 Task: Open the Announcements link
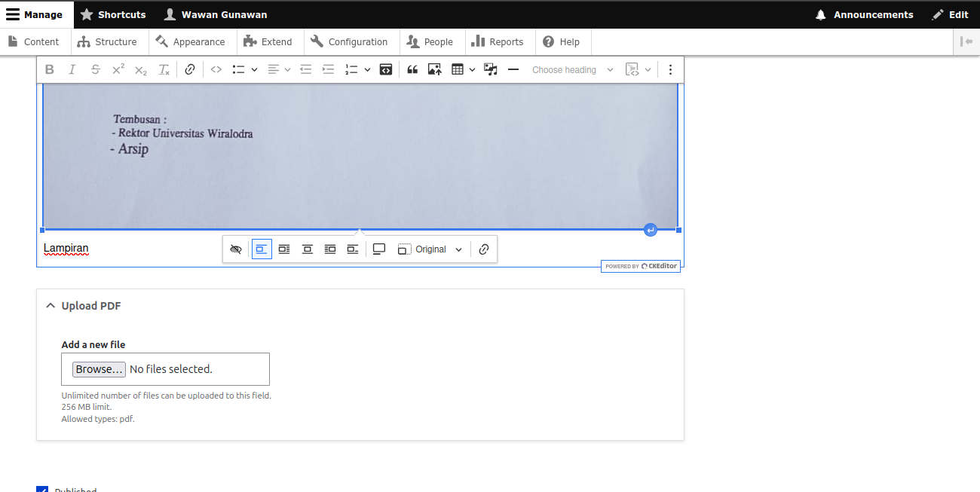coord(865,14)
